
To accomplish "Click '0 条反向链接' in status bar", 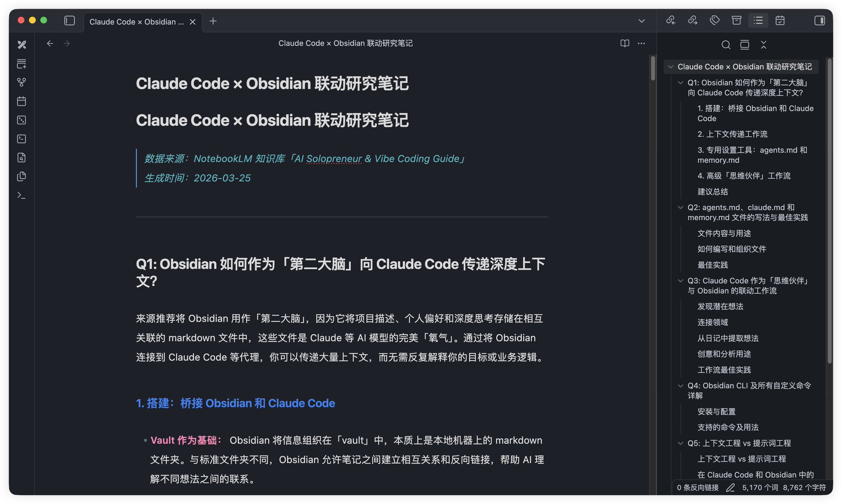I will click(698, 488).
